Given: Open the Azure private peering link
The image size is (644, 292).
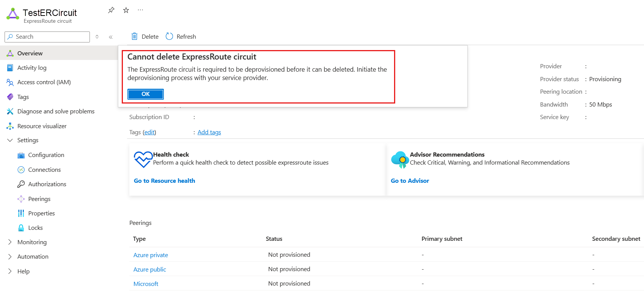Looking at the screenshot, I should pyautogui.click(x=151, y=255).
